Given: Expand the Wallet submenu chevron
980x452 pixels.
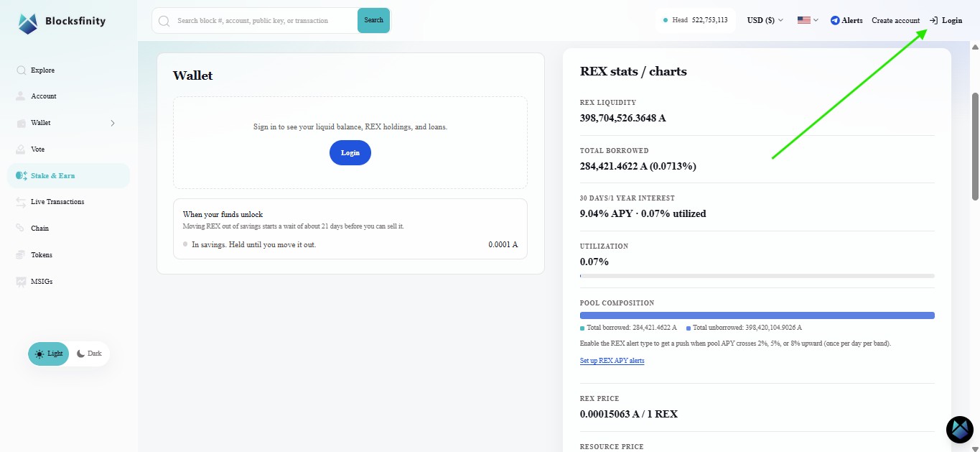Looking at the screenshot, I should 113,123.
